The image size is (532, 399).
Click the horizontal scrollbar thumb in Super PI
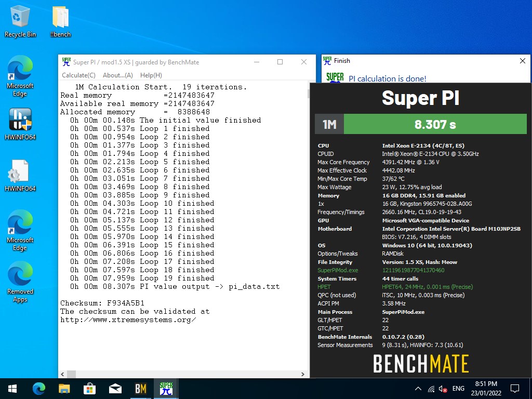click(x=71, y=374)
